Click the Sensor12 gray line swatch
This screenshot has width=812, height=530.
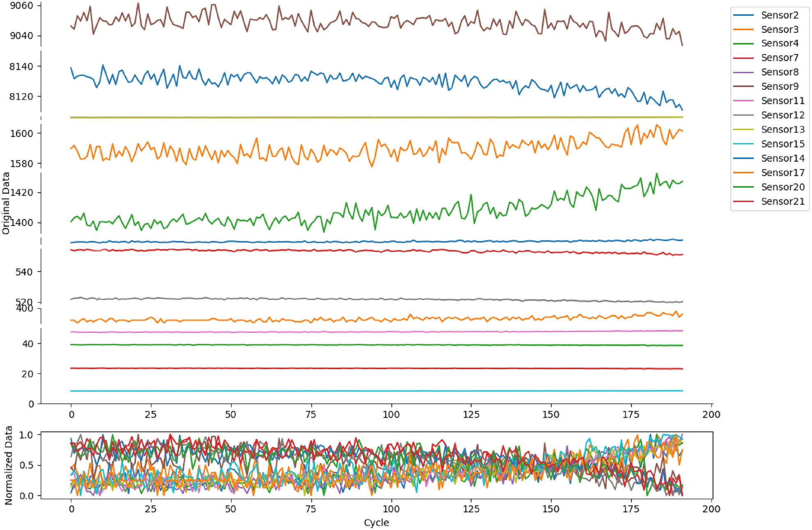(743, 115)
